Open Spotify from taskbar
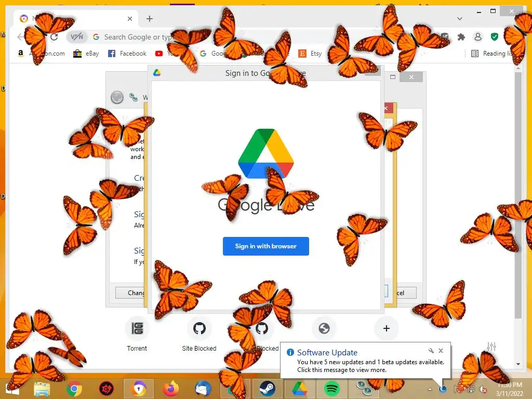532x399 pixels. [x=332, y=389]
